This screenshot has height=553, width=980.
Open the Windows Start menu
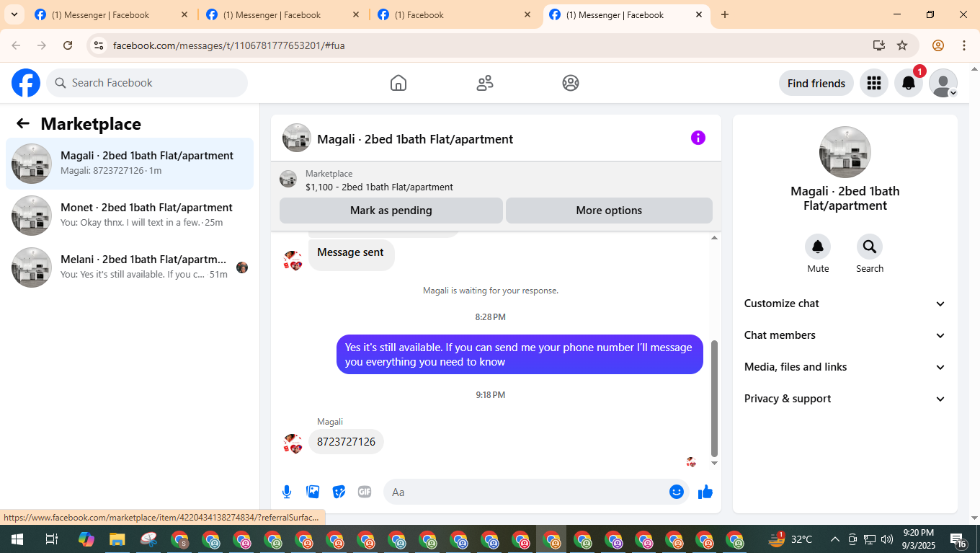17,539
